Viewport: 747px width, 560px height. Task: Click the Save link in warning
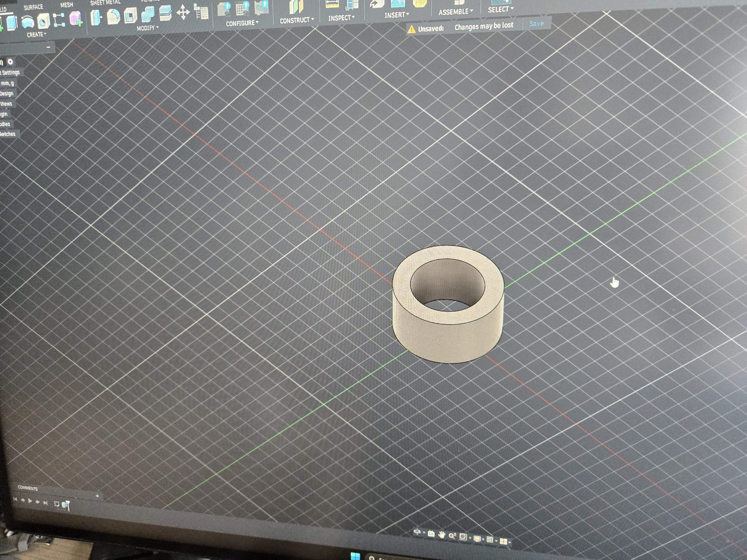coord(536,24)
